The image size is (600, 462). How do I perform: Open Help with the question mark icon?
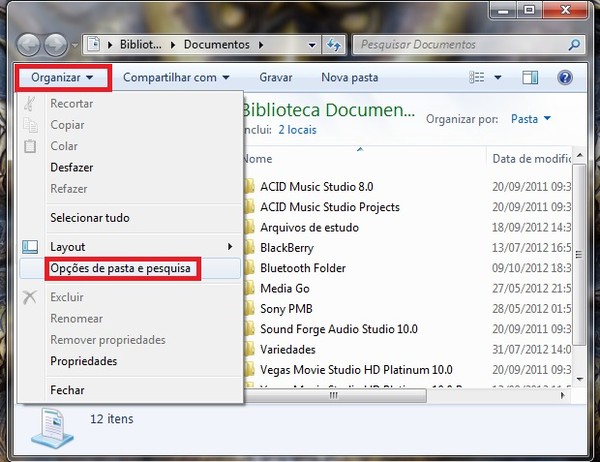565,78
